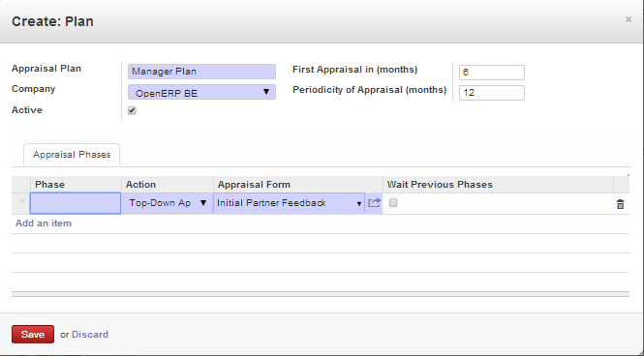Screen dimensions: 644x356
Task: Toggle the Active checkbox
Action: (x=132, y=110)
